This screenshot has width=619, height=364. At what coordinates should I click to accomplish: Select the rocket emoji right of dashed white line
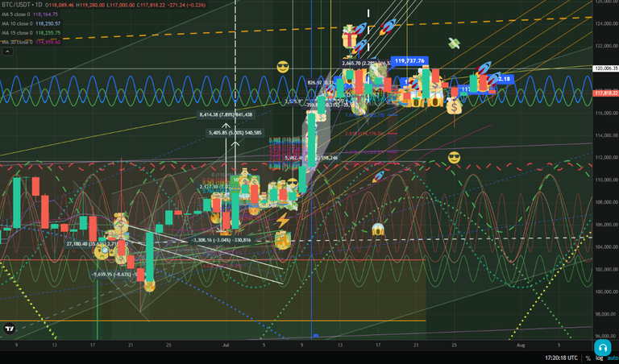click(x=388, y=27)
